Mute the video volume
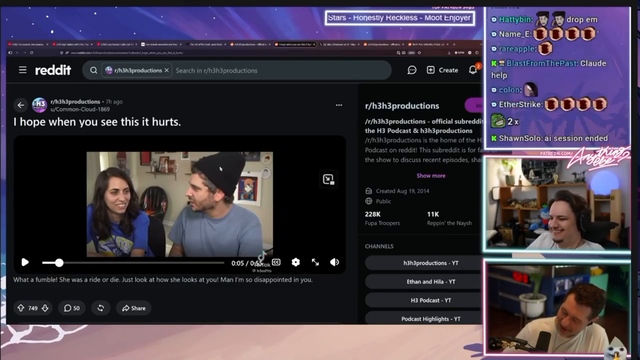This screenshot has height=360, width=640. (x=334, y=262)
